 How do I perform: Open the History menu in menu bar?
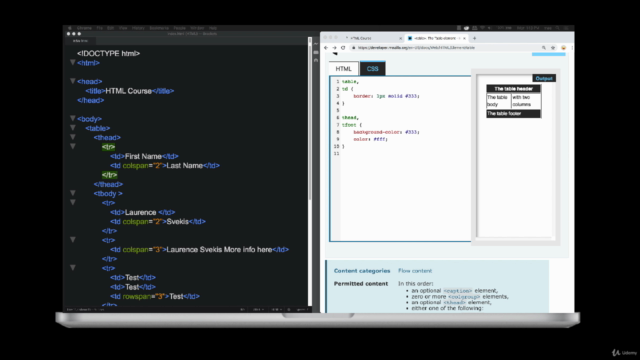point(138,28)
